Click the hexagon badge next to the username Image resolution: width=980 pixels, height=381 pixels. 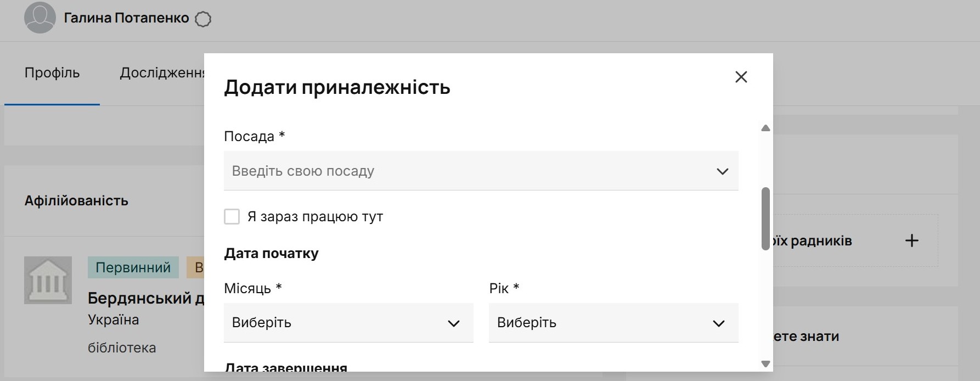click(x=203, y=19)
